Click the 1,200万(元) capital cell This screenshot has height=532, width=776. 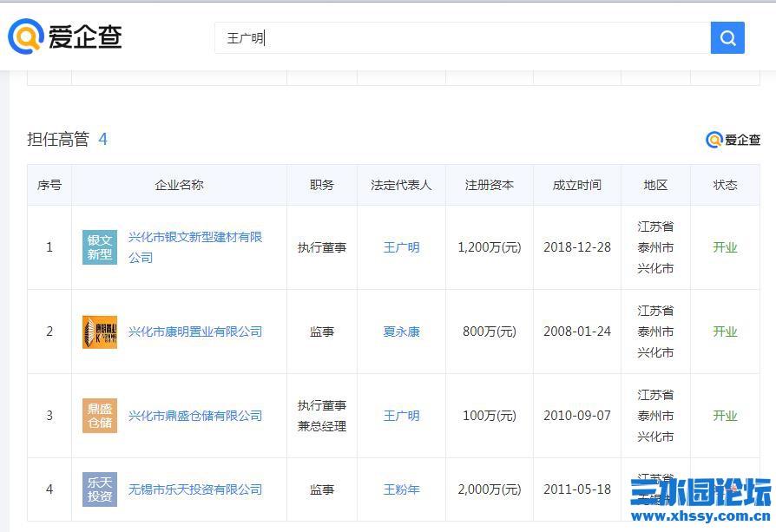pos(490,247)
